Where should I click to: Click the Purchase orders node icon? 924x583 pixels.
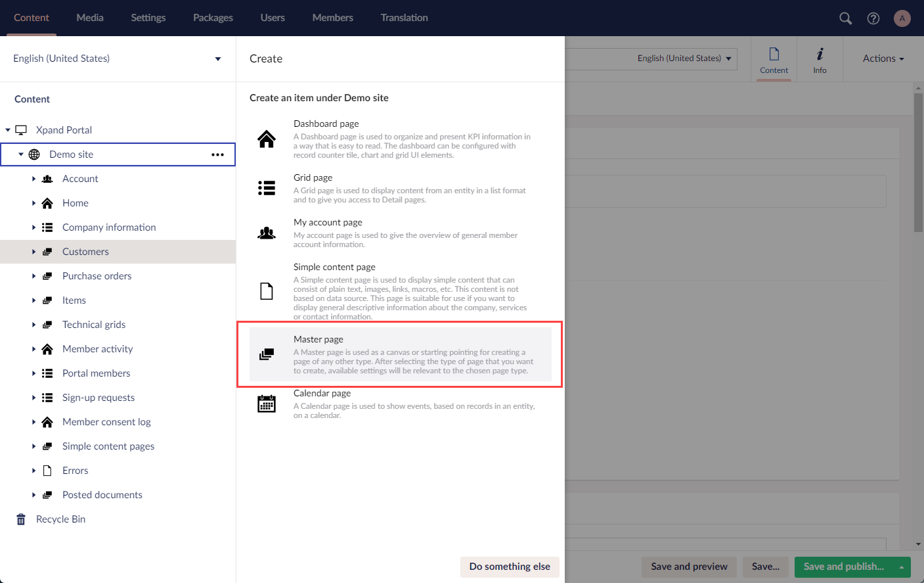[x=47, y=276]
